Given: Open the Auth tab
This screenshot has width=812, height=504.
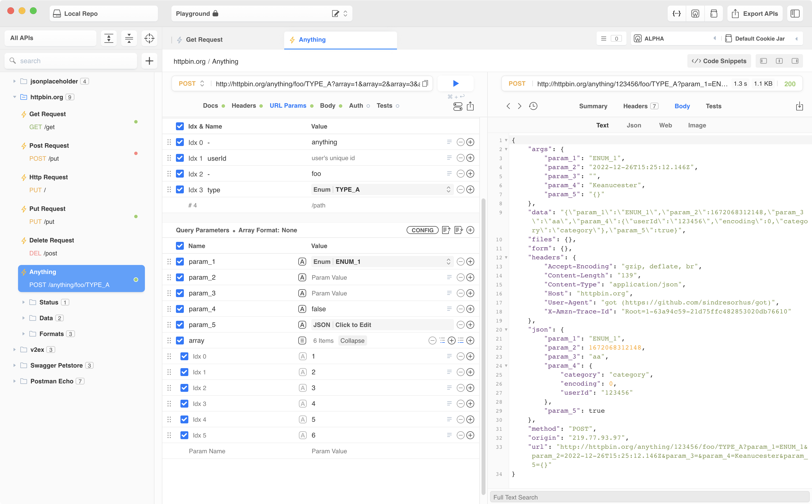Looking at the screenshot, I should pos(356,106).
